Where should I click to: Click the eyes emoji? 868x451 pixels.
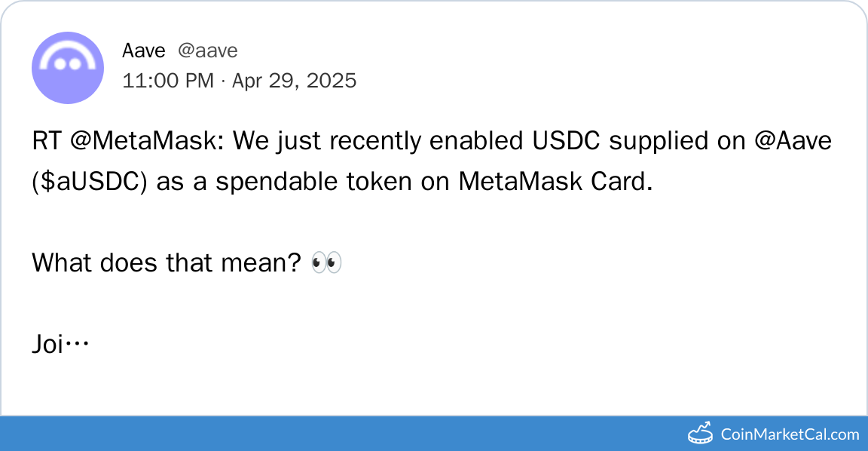326,262
